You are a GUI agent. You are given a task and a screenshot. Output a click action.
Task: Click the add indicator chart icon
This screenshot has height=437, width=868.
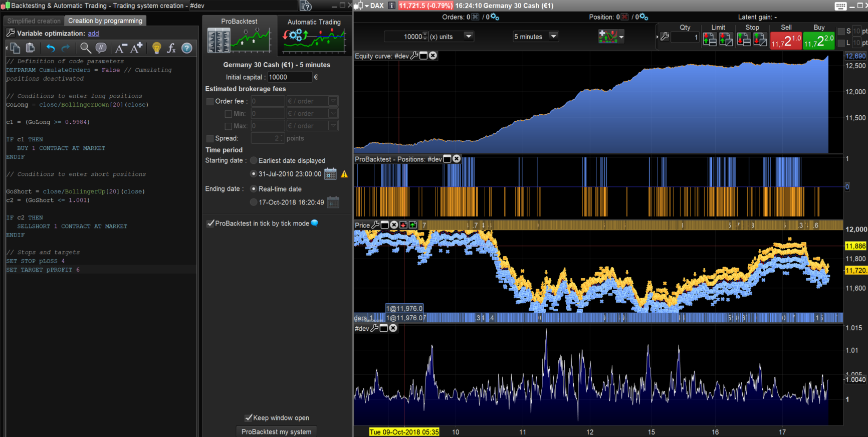pyautogui.click(x=608, y=37)
